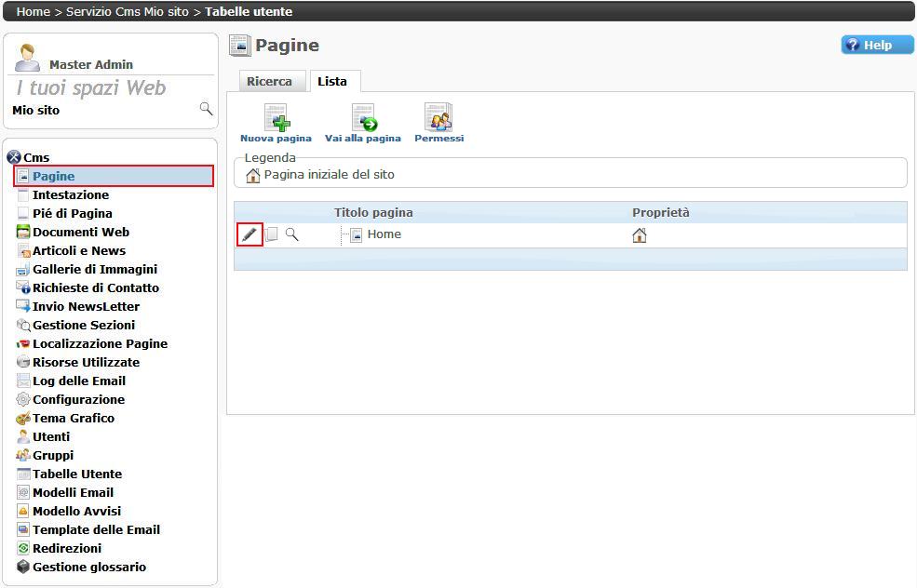Open the Permessi toolbar icon

click(438, 119)
